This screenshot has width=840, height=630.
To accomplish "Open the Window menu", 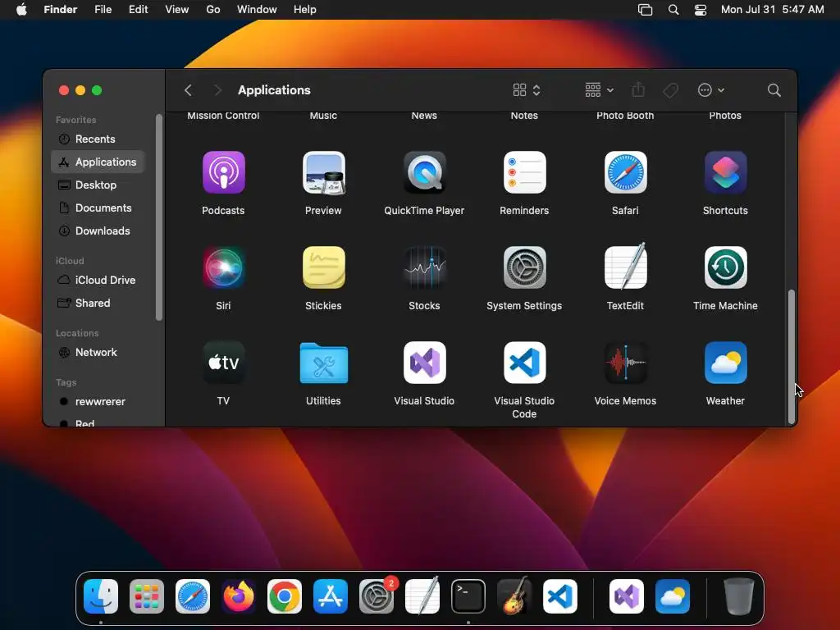I will pyautogui.click(x=257, y=10).
